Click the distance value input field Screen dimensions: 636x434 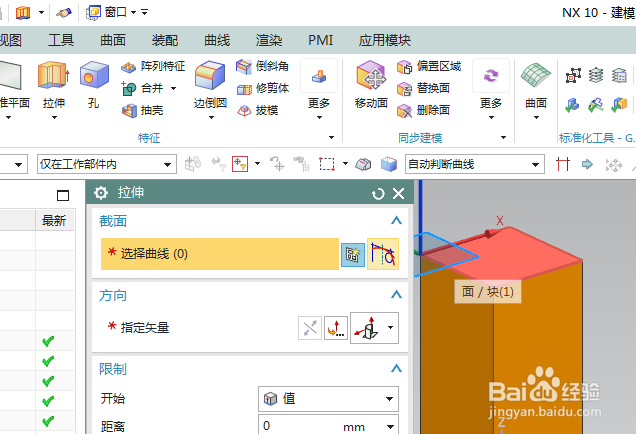300,426
